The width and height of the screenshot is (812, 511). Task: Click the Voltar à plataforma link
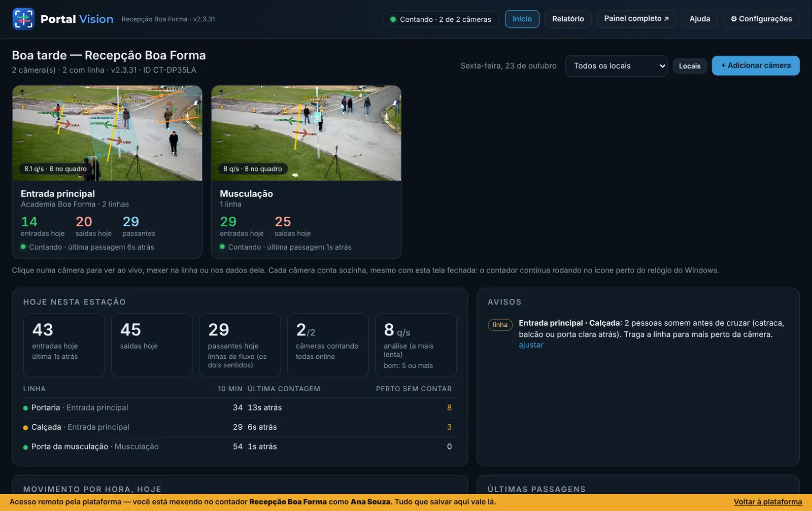pos(768,502)
